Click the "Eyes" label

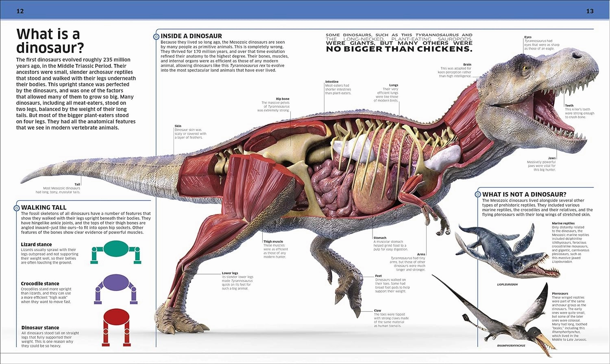[528, 37]
